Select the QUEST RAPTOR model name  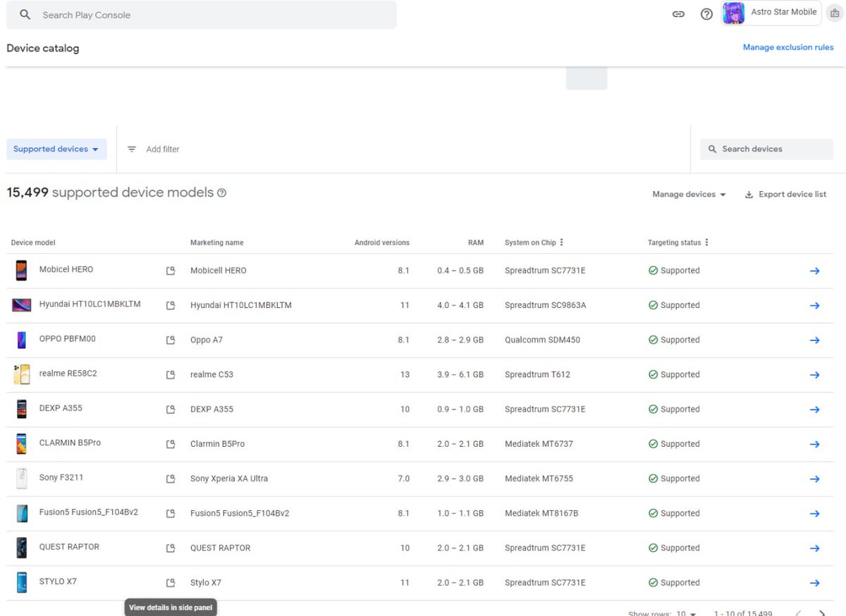tap(69, 547)
